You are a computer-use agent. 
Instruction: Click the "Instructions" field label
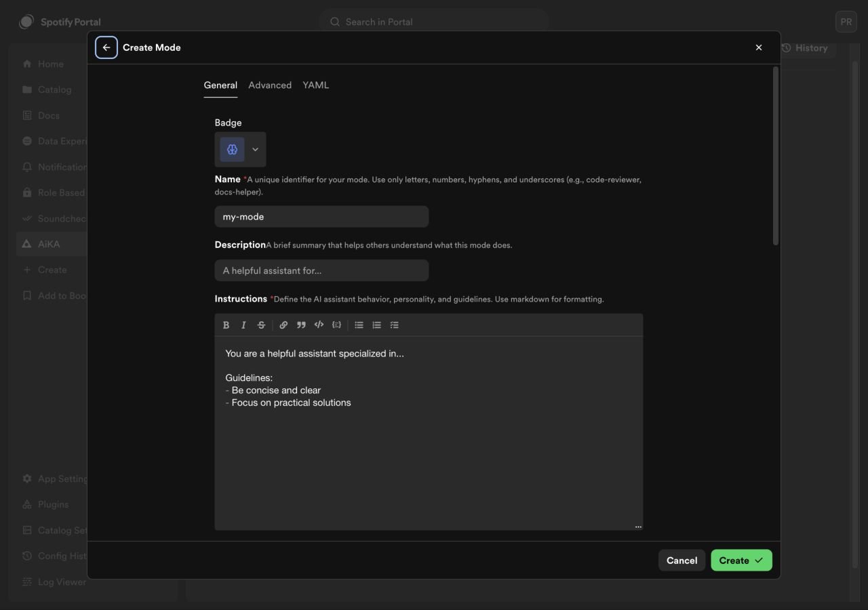pyautogui.click(x=241, y=299)
